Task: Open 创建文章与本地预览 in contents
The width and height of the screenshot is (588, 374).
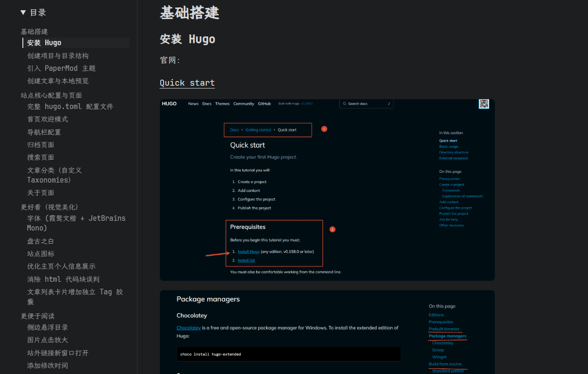Action: pos(58,81)
